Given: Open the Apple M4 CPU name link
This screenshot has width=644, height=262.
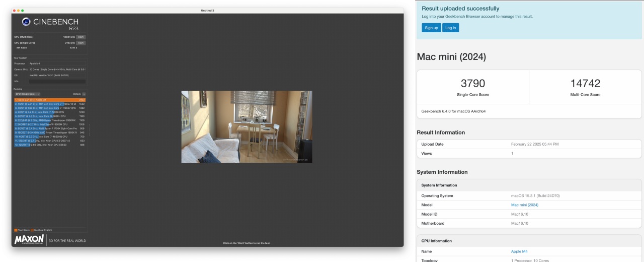Looking at the screenshot, I should [519, 251].
